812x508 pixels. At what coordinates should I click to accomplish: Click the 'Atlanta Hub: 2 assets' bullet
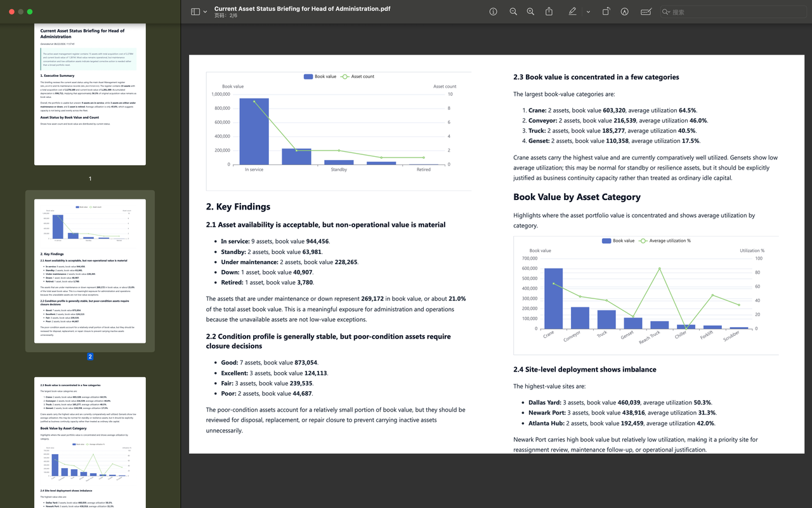(x=622, y=424)
